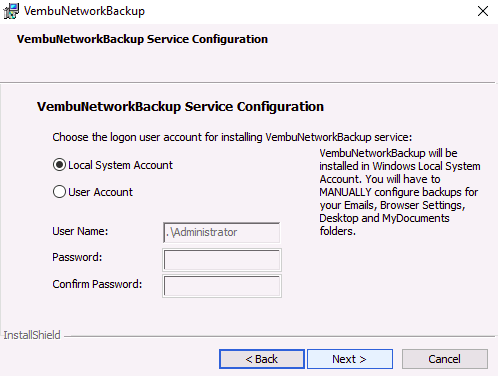Image resolution: width=498 pixels, height=376 pixels.
Task: Click the 'User Name:' field label
Action: pyautogui.click(x=80, y=231)
